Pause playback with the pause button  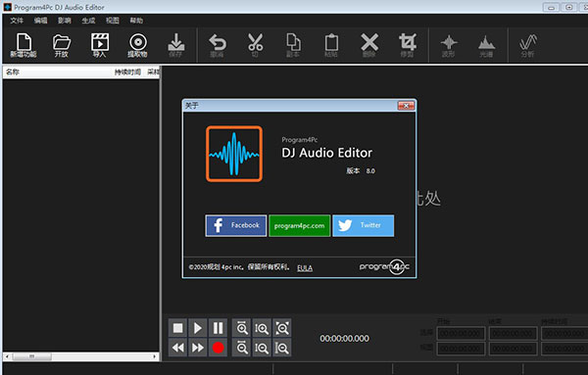click(x=218, y=328)
